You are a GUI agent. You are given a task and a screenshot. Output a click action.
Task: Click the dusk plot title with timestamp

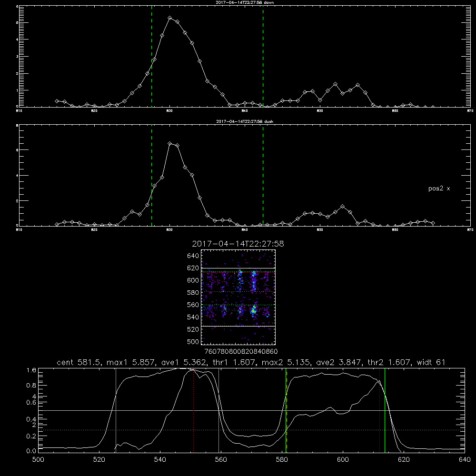[245, 121]
